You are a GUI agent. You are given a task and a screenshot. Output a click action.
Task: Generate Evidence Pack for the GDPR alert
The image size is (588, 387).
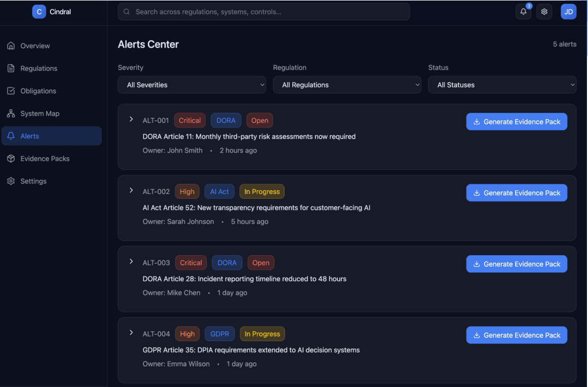click(x=516, y=335)
